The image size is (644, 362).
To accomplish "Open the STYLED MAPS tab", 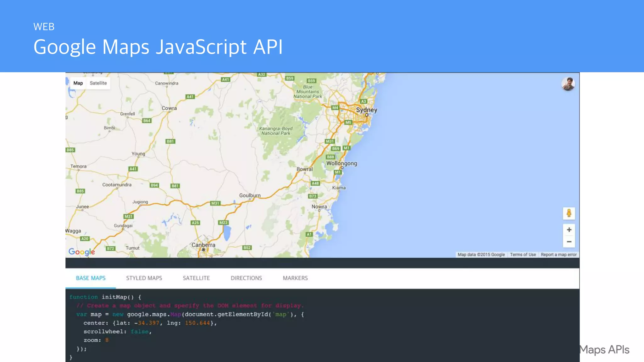I will 144,278.
